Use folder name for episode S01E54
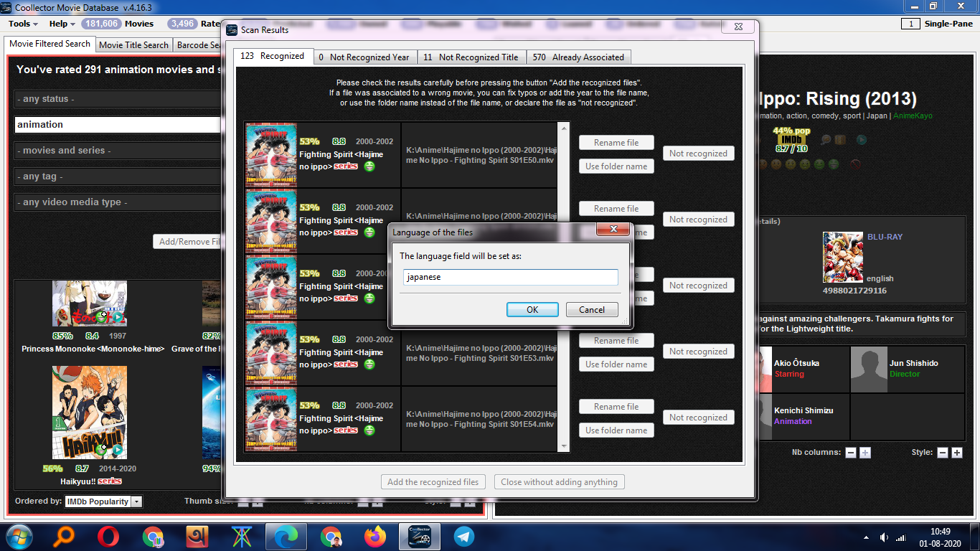Screen dimensions: 980x551 [616, 430]
